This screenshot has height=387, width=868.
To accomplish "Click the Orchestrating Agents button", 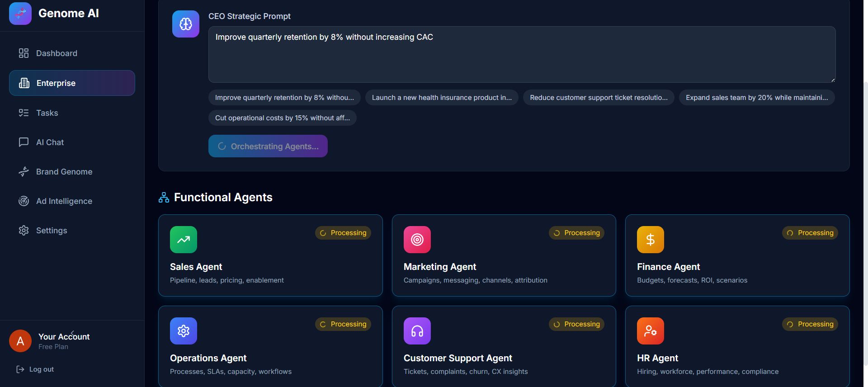I will pos(268,146).
